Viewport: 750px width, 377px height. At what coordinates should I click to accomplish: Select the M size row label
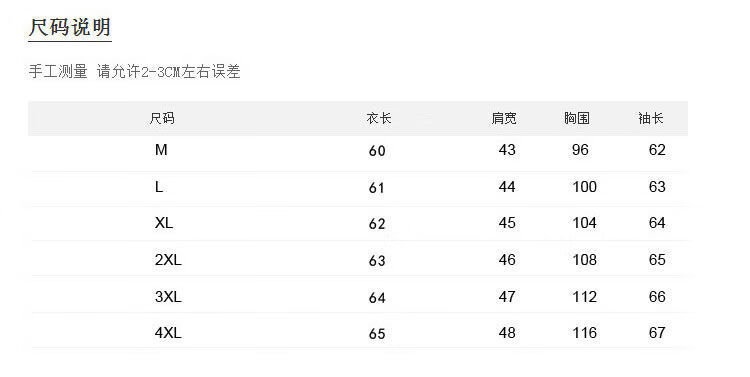coord(161,150)
